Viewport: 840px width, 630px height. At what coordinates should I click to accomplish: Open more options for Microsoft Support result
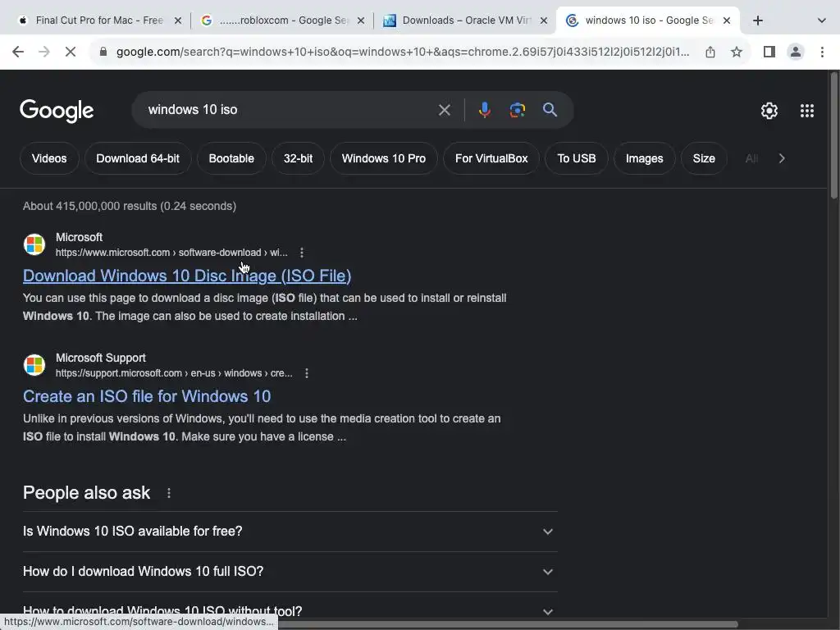point(307,373)
